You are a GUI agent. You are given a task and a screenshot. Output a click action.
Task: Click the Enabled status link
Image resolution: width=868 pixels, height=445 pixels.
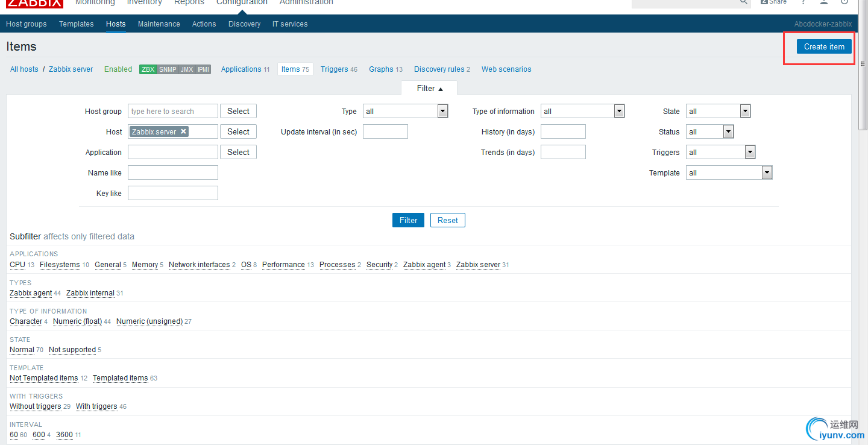[x=118, y=69]
